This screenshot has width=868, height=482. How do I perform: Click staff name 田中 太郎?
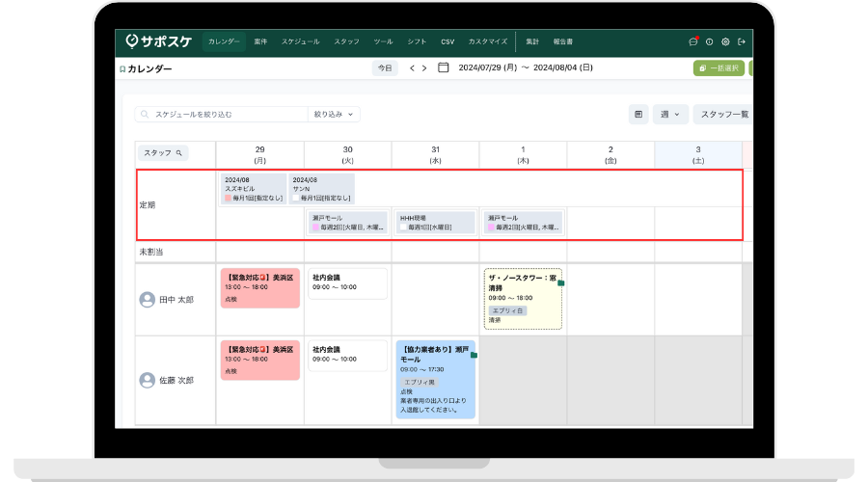pyautogui.click(x=176, y=300)
